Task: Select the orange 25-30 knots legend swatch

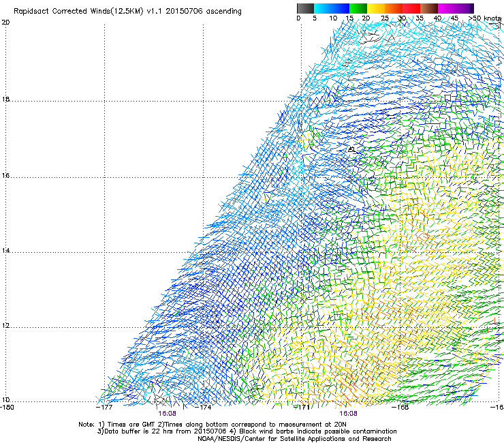Action: [394, 8]
